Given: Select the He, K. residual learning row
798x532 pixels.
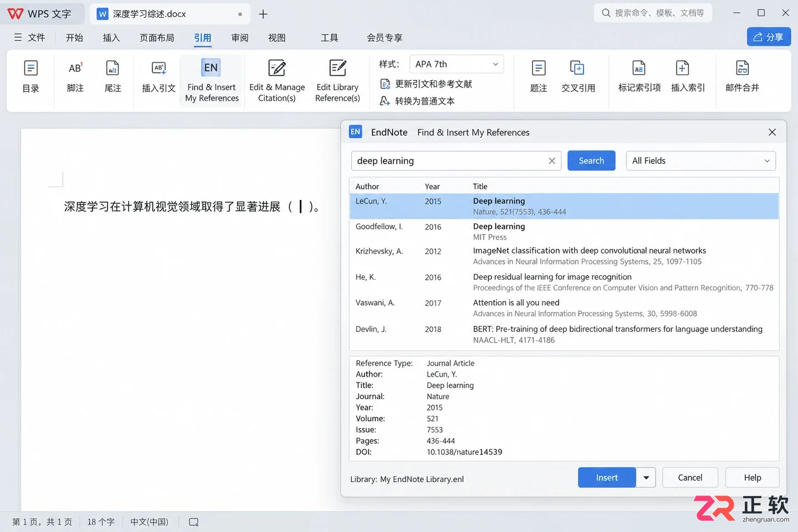Looking at the screenshot, I should 564,282.
